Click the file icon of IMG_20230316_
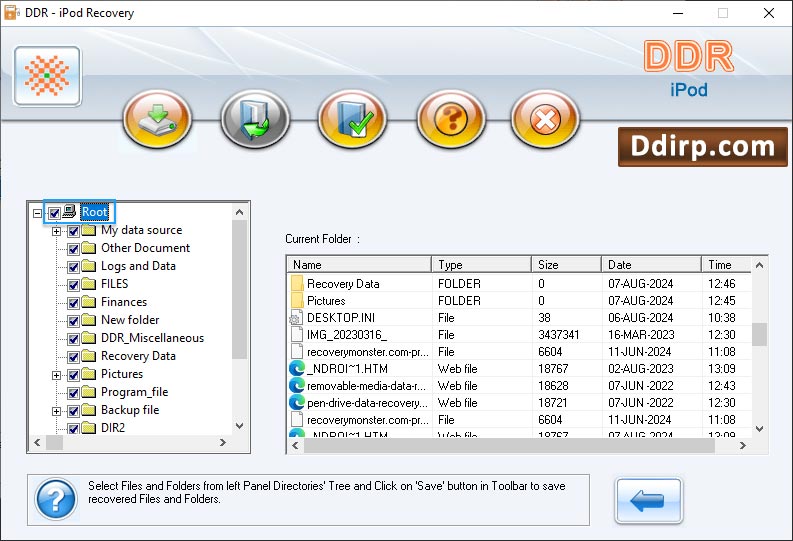Viewport: 793px width, 541px height. pos(297,335)
